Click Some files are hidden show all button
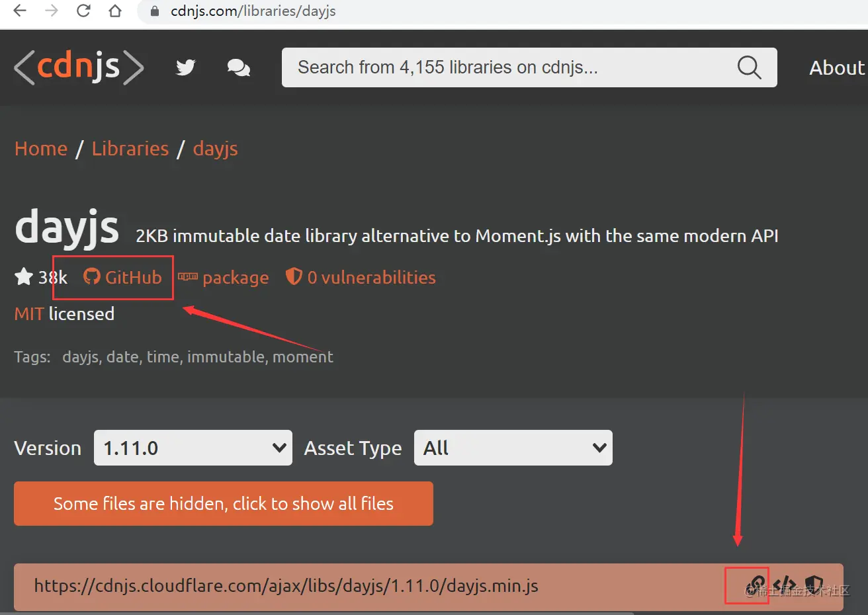Image resolution: width=868 pixels, height=615 pixels. click(x=224, y=504)
